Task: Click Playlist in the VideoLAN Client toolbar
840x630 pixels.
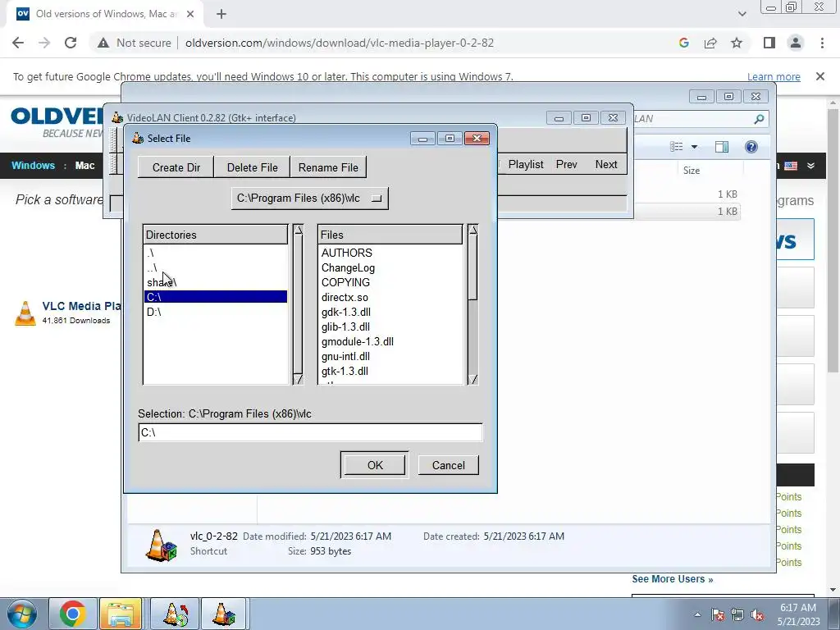Action: tap(526, 164)
